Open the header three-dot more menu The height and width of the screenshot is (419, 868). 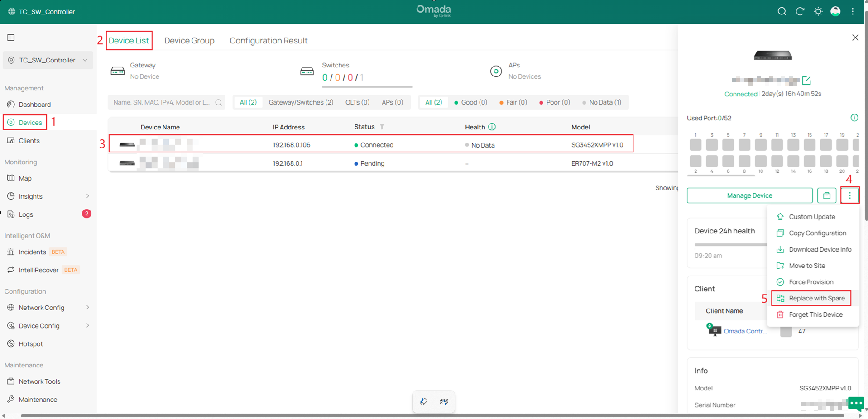[x=853, y=12]
